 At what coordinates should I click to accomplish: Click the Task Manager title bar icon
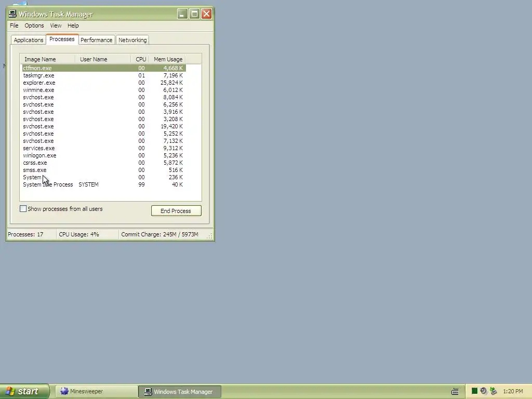pos(12,14)
